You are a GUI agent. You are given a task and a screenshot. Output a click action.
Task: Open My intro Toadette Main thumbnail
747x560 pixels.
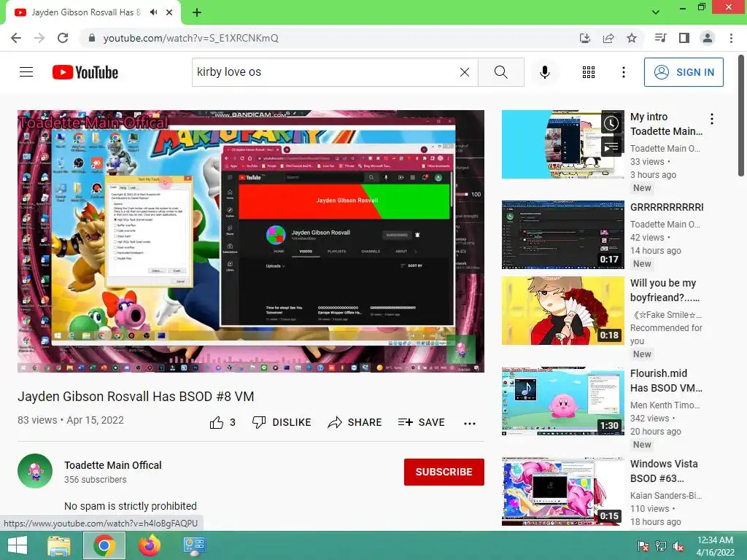pos(562,144)
